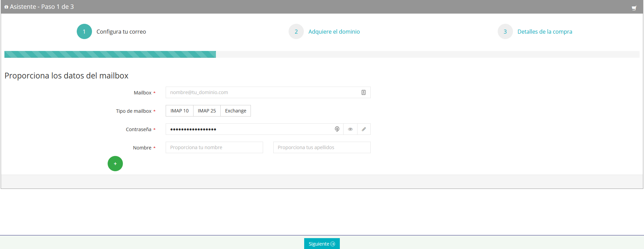Select IMAP 25 mailbox type
Screen dimensions: 644x249
click(207, 111)
